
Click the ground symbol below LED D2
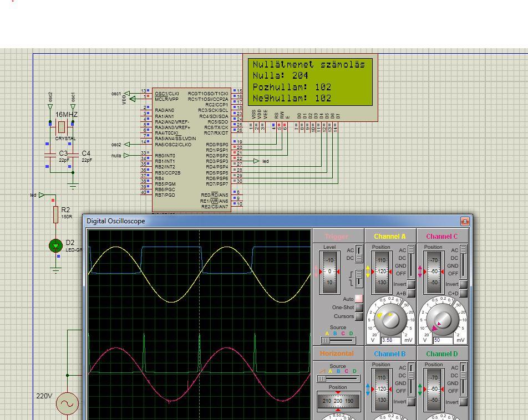point(55,270)
